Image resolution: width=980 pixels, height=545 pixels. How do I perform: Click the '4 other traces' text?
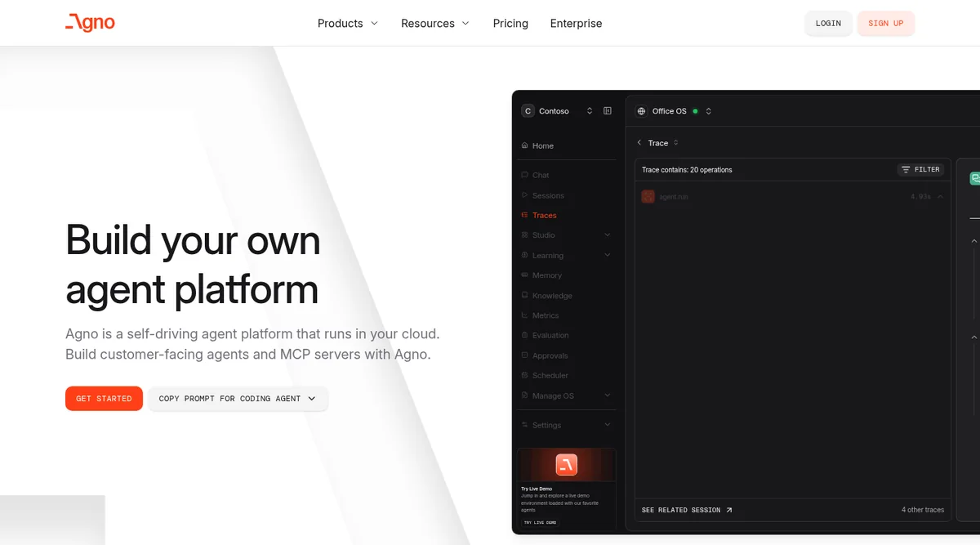click(923, 510)
